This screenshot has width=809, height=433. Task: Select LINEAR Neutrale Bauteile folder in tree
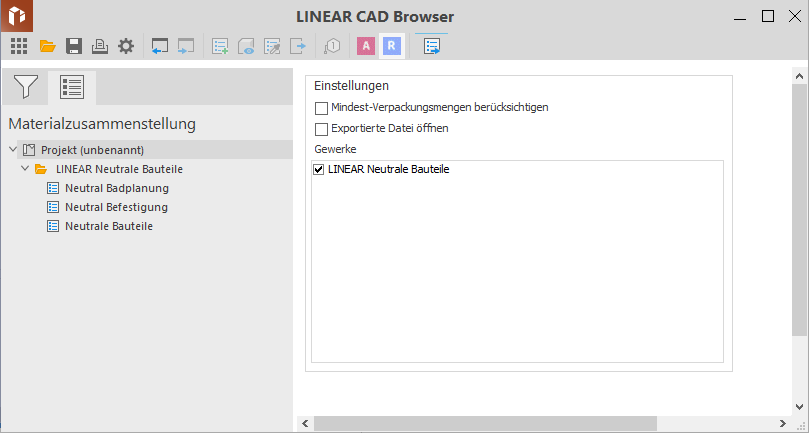[x=119, y=169]
